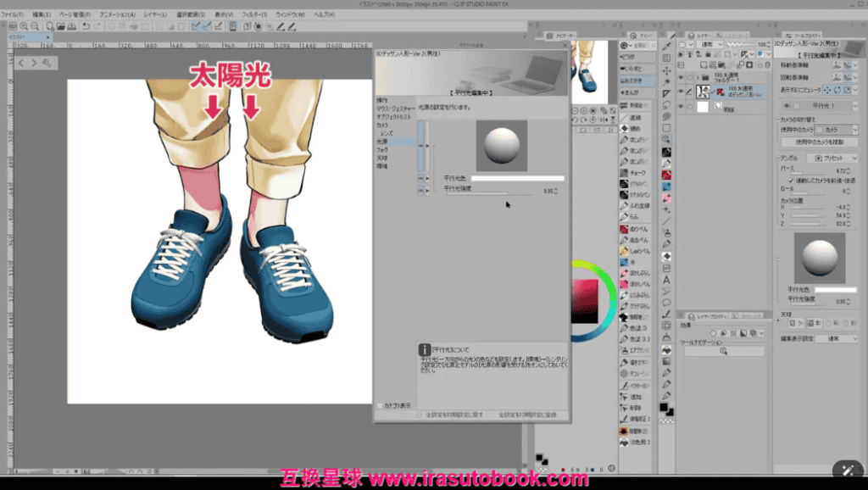The image size is (868, 490).
Task: Open the 使用中のカメラ dropdown
Action: [x=837, y=129]
